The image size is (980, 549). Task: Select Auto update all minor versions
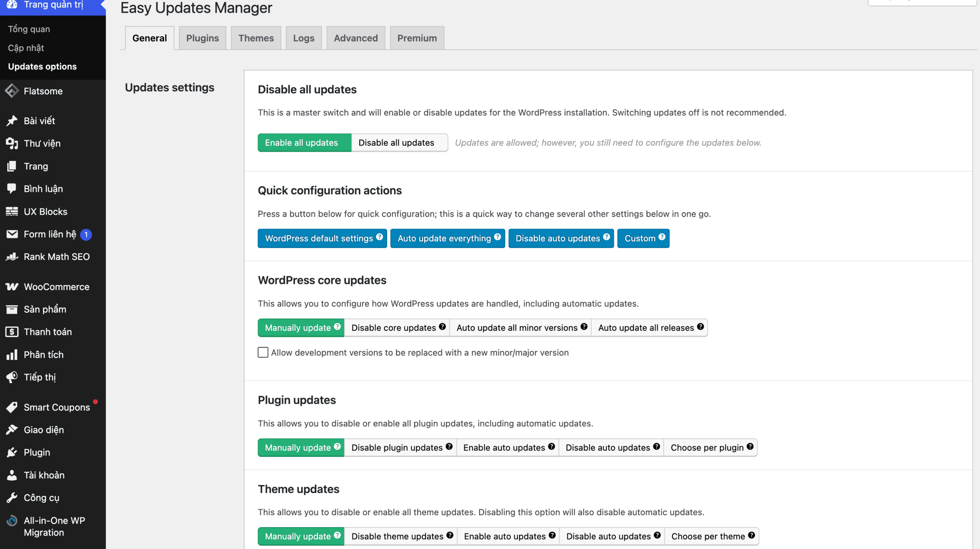(x=520, y=328)
